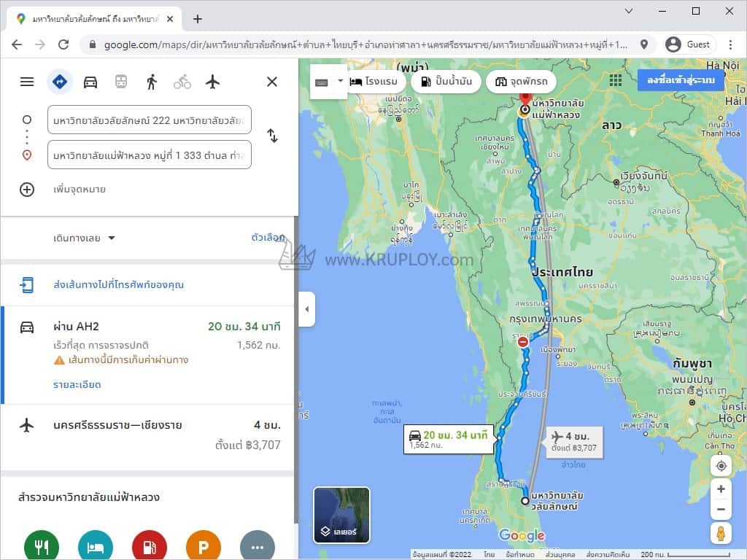Select cycling travel mode

(x=182, y=82)
